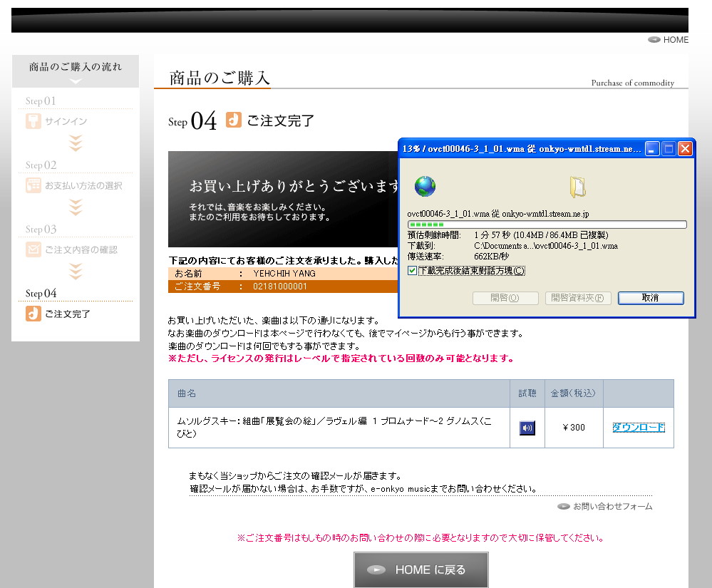Click the HOME に戻る button
The height and width of the screenshot is (588, 712).
[421, 570]
